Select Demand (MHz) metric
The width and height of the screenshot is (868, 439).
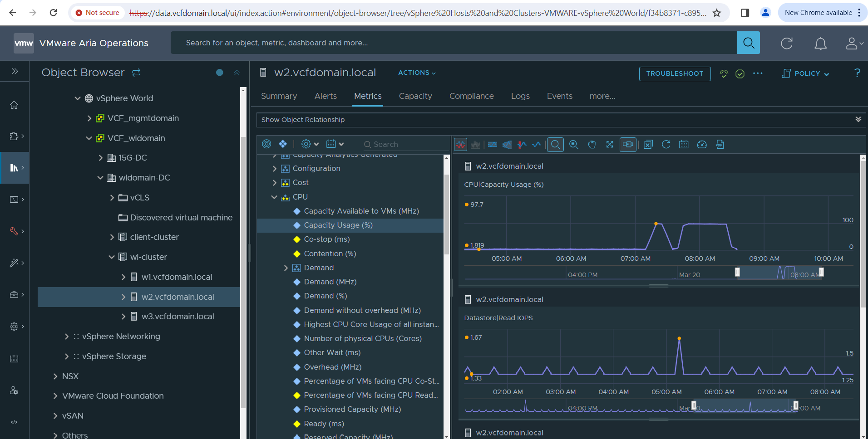click(x=330, y=282)
